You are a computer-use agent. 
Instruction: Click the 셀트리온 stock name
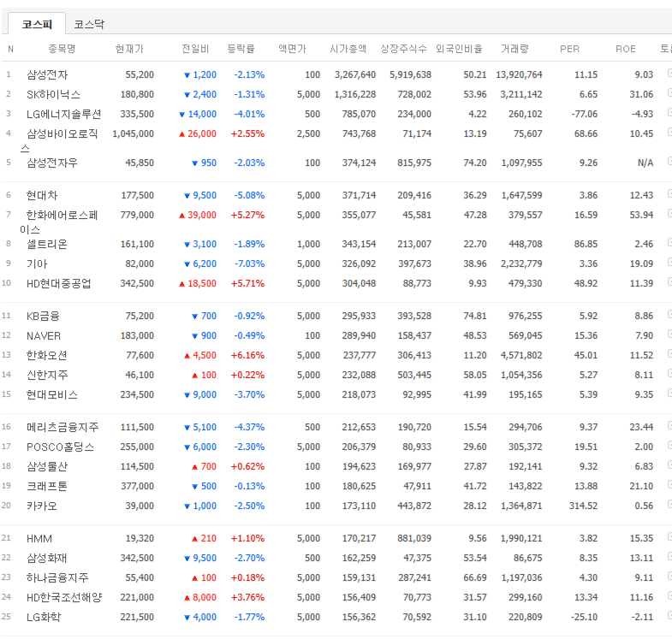click(47, 244)
